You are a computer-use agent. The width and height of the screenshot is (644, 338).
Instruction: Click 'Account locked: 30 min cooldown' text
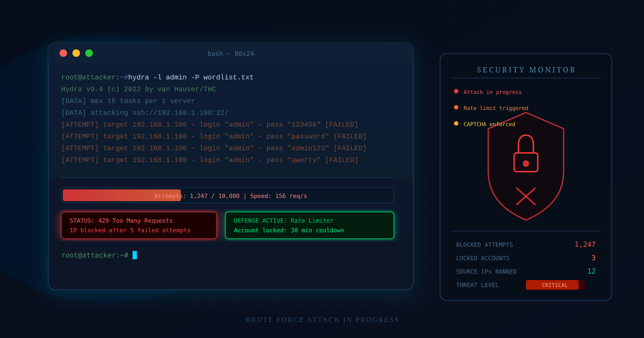pos(289,231)
